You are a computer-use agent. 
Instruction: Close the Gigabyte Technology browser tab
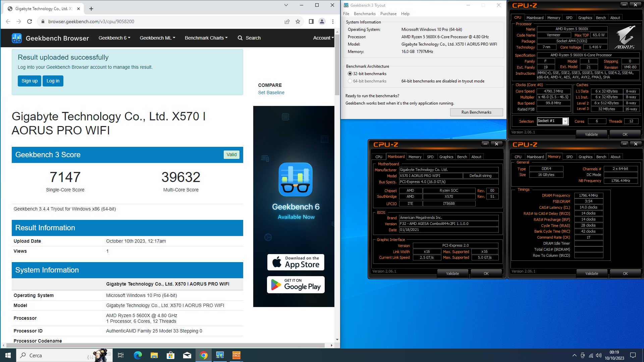pos(78,9)
